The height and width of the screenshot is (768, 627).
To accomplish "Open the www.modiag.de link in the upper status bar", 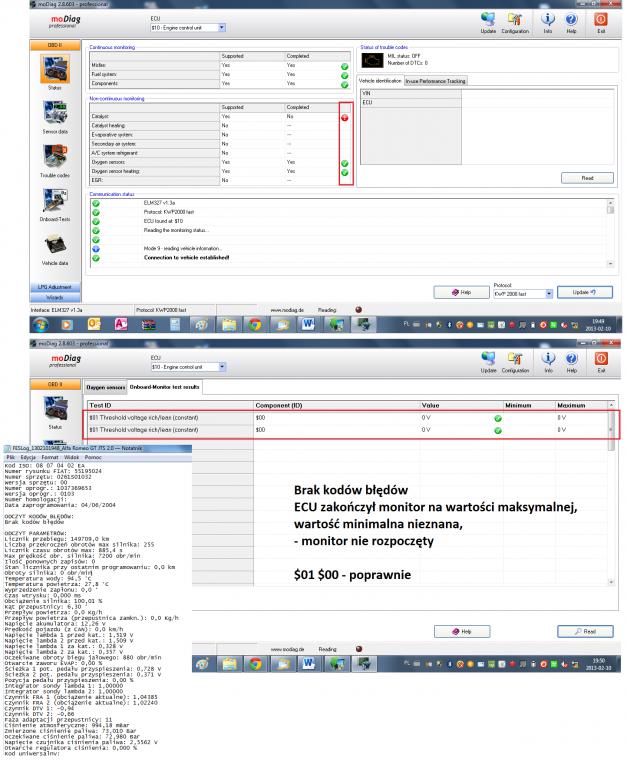I will 287,310.
